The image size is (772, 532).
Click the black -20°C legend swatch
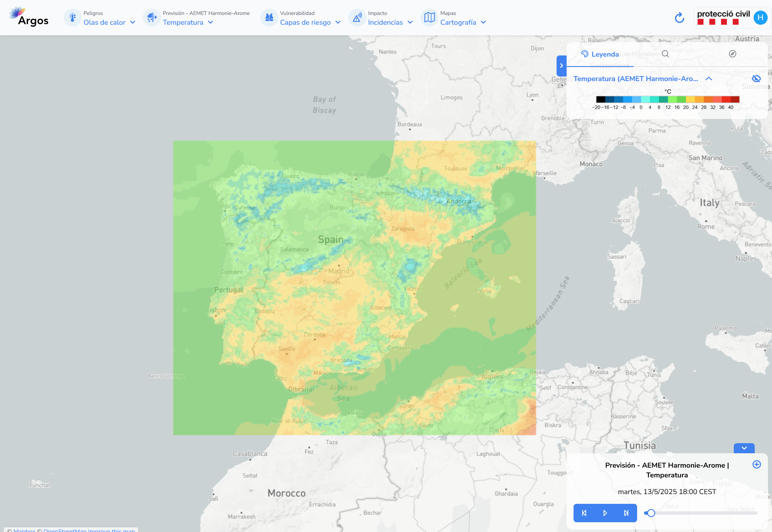(x=601, y=99)
